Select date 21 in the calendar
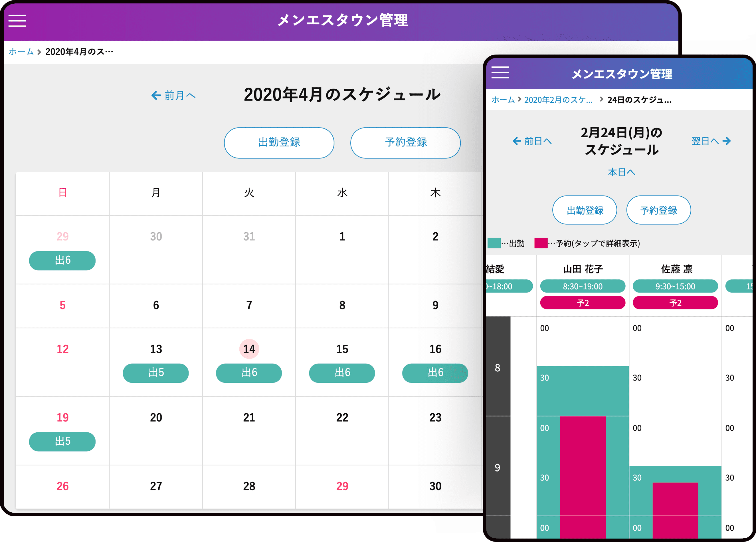This screenshot has height=542, width=756. click(249, 418)
